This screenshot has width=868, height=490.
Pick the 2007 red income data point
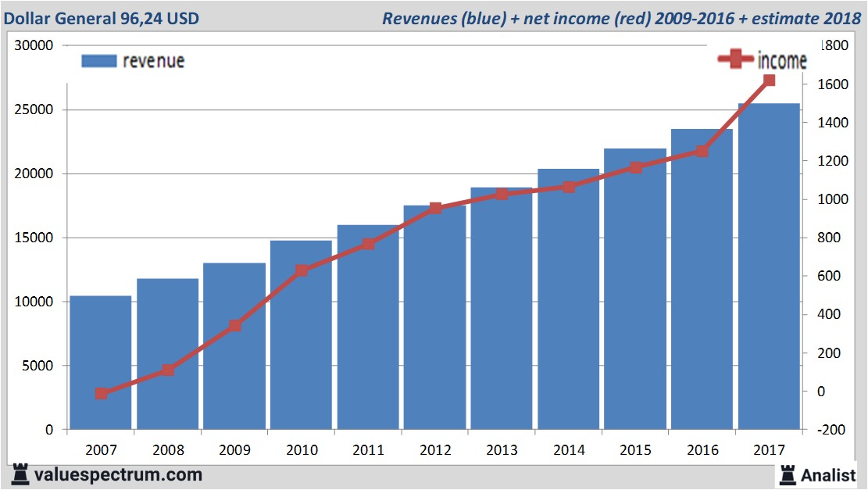(102, 394)
